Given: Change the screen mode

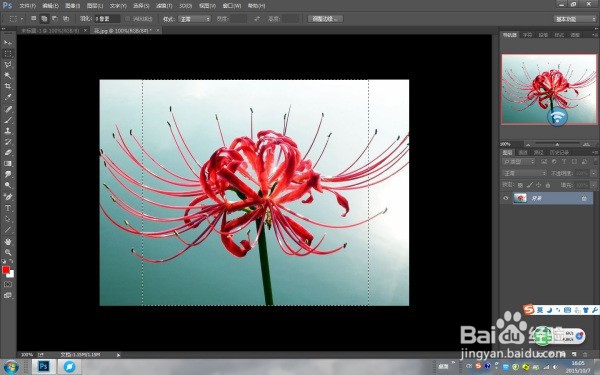Looking at the screenshot, I should (x=8, y=295).
